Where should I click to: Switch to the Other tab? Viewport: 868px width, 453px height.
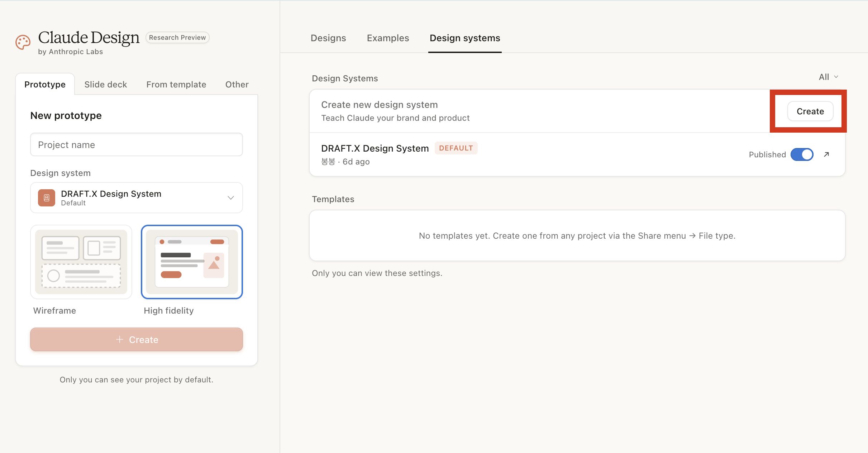tap(237, 84)
